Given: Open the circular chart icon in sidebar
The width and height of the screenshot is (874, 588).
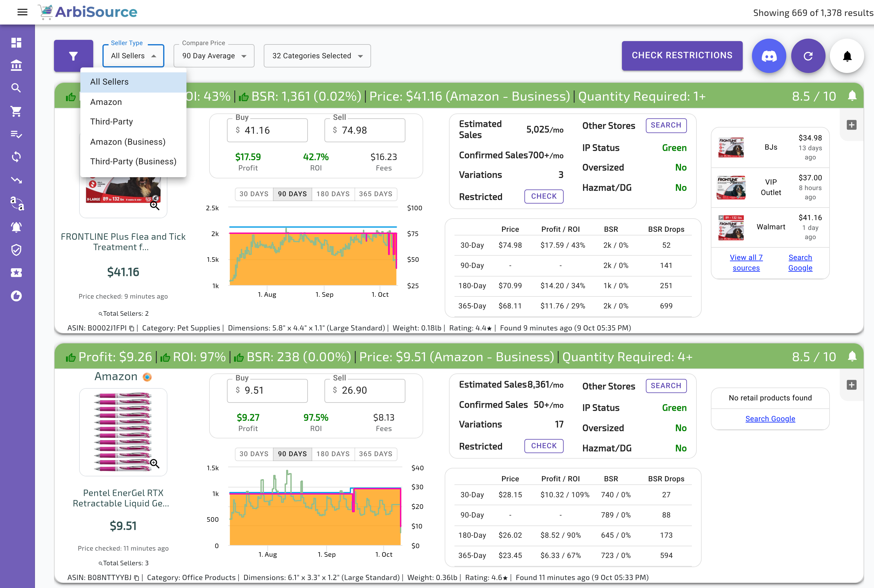Looking at the screenshot, I should (16, 296).
